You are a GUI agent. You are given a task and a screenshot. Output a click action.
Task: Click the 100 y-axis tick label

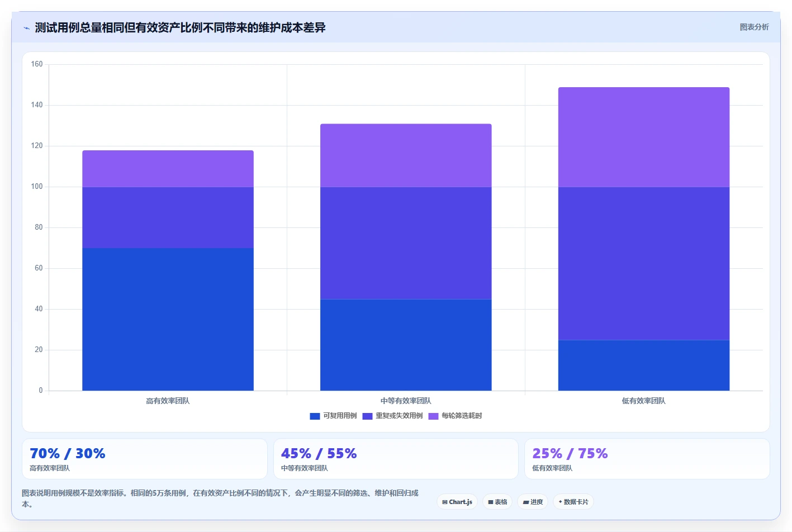(37, 187)
